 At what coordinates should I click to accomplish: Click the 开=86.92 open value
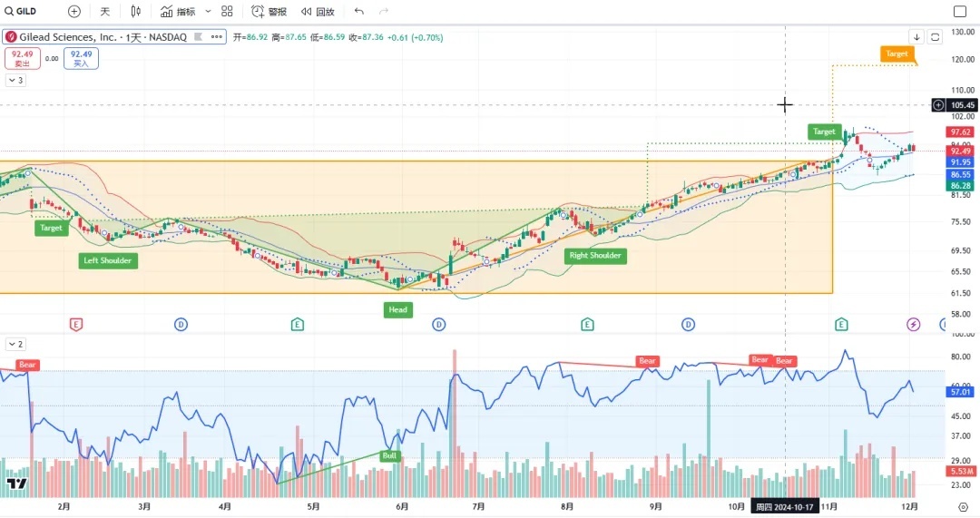click(250, 37)
